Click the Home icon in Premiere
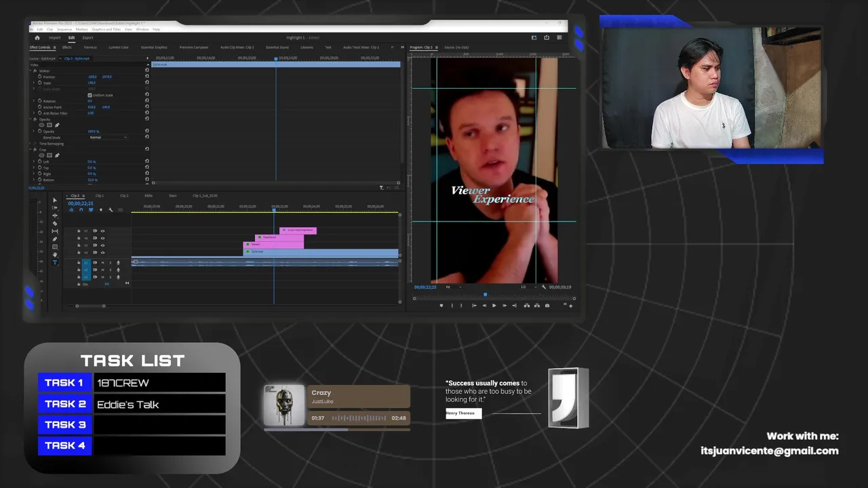This screenshot has width=868, height=488. pyautogui.click(x=37, y=38)
